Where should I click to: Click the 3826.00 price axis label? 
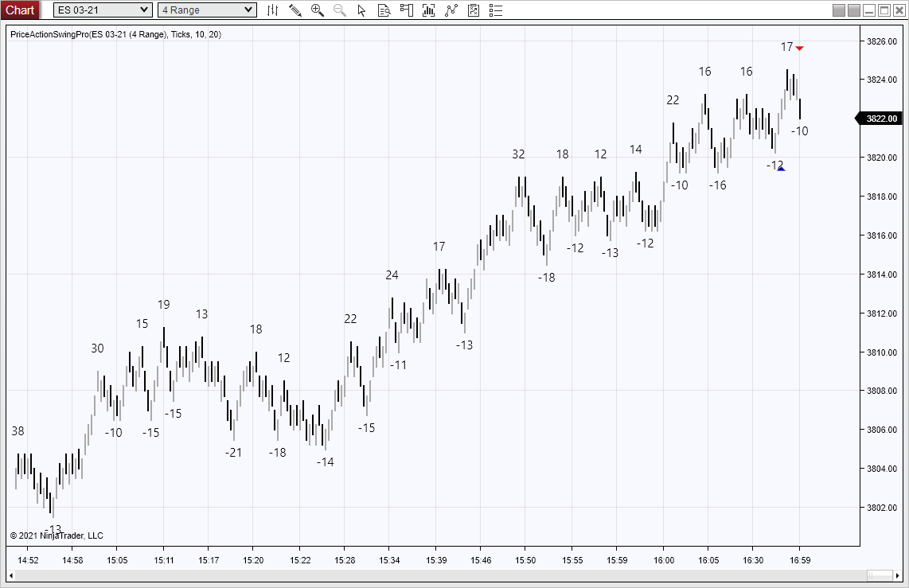(882, 41)
